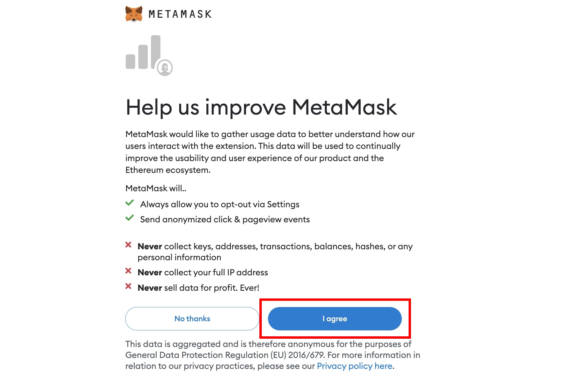Open the Privacy policy here link
The width and height of the screenshot is (562, 392).
click(x=354, y=366)
